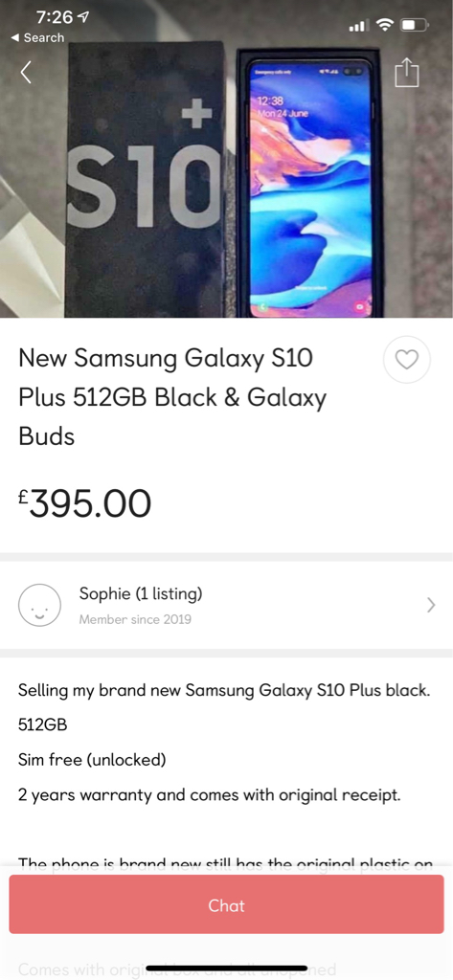Tap the S10+ box in photo
Screen dimensions: 453x980
(x=146, y=180)
